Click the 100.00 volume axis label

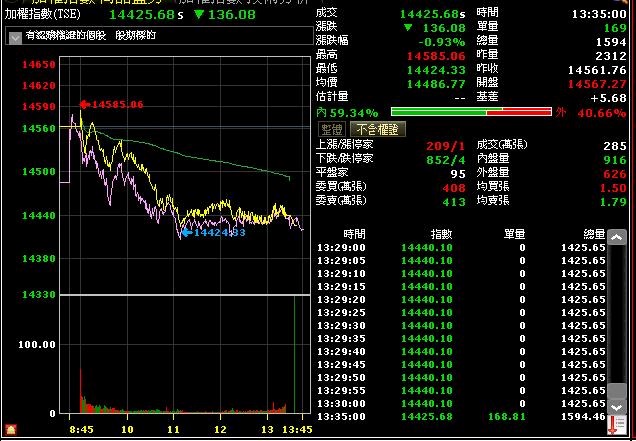pos(37,344)
